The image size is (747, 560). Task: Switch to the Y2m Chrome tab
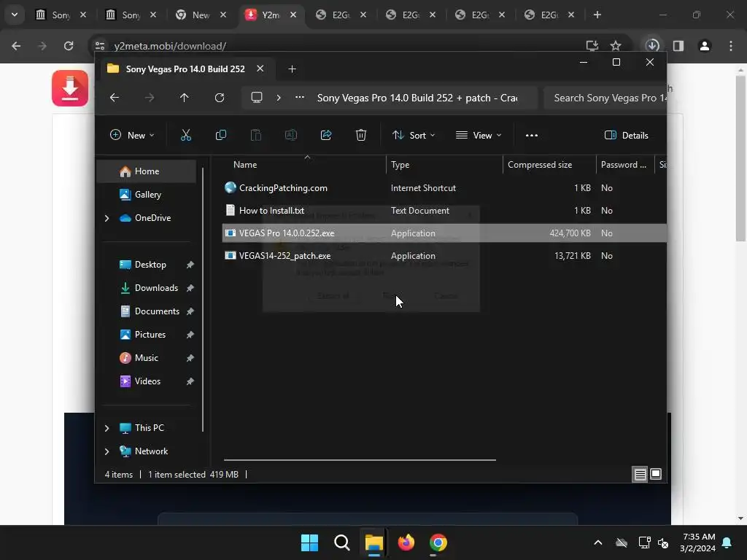pos(270,15)
